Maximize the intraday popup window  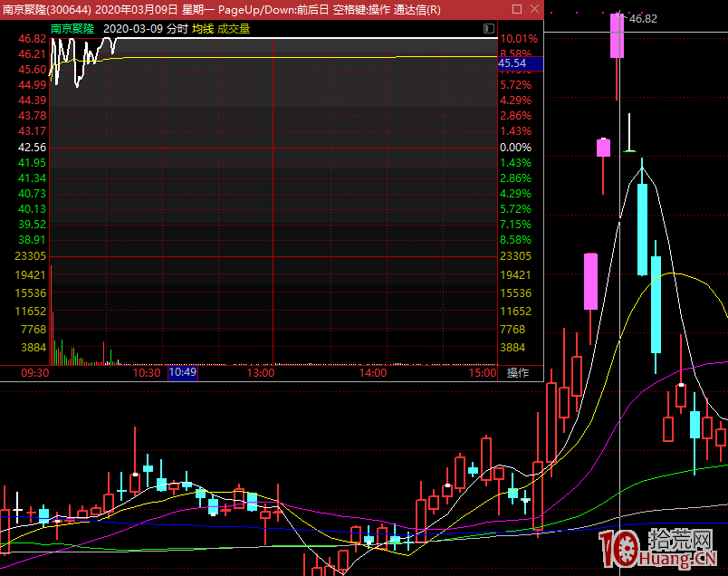pos(517,9)
